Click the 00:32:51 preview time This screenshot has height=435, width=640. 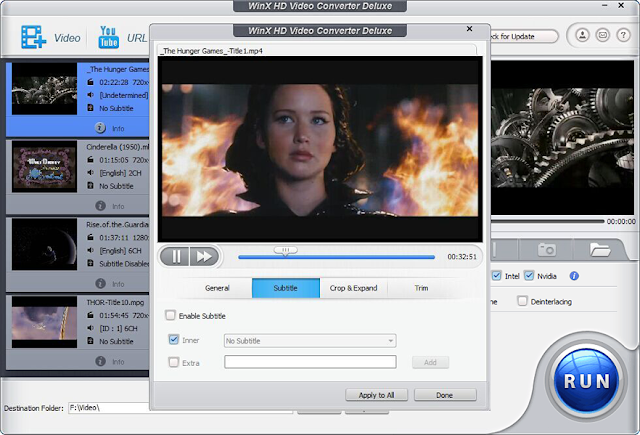(x=462, y=257)
